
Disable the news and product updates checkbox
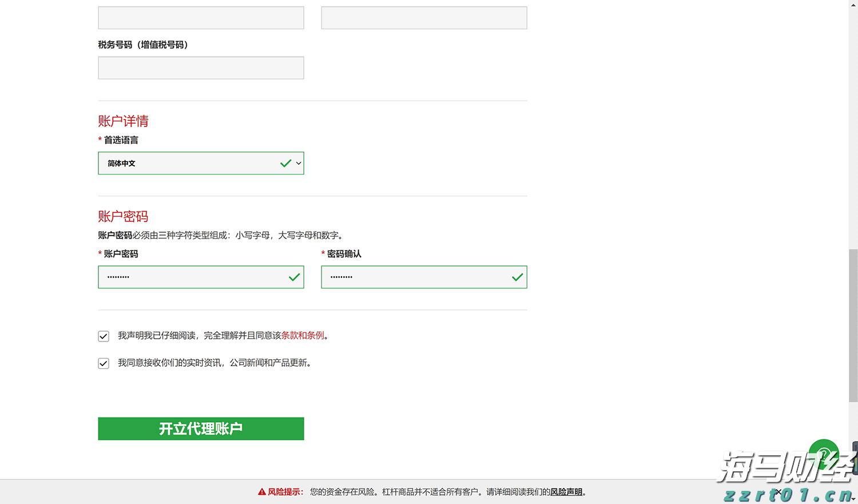[104, 363]
